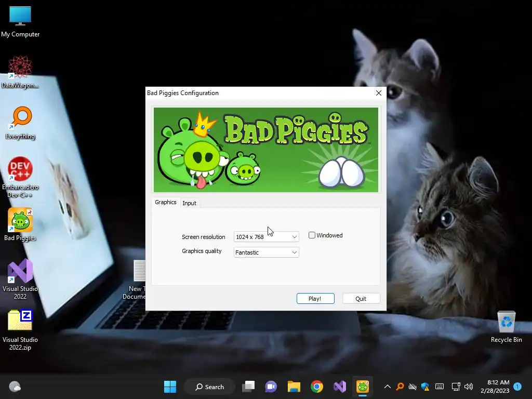Open the notification badge in the tray

pyautogui.click(x=517, y=387)
